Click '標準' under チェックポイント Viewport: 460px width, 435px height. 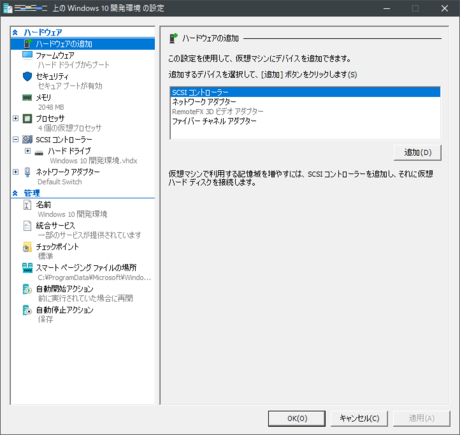click(45, 256)
